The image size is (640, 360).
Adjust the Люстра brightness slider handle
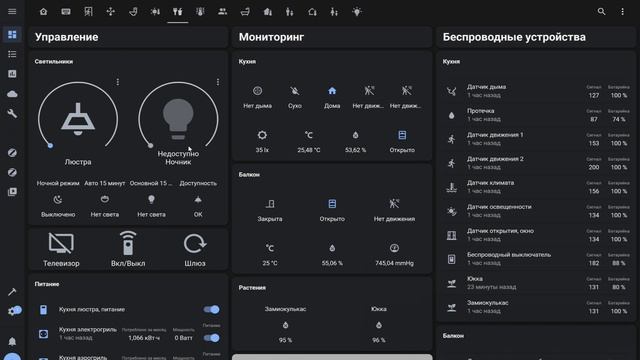click(50, 145)
